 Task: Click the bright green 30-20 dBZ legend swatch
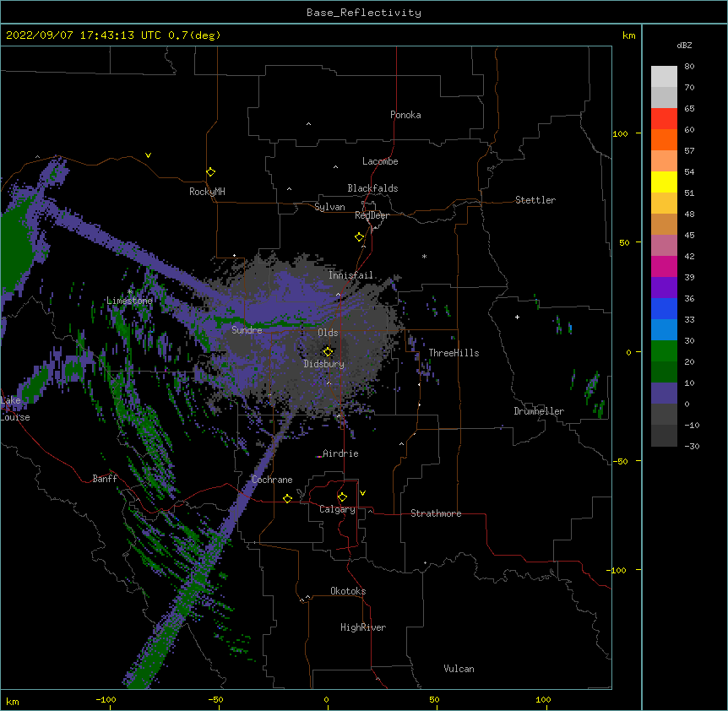click(664, 351)
